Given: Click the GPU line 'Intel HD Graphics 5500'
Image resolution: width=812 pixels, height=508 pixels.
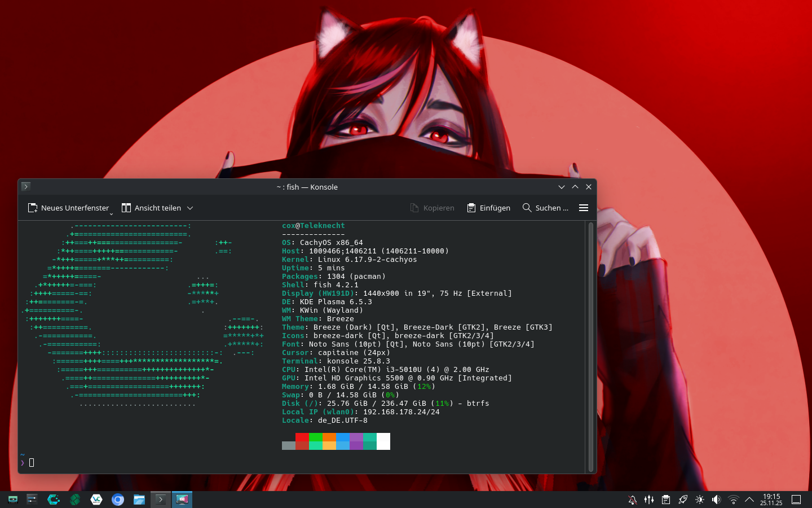Looking at the screenshot, I should (397, 378).
